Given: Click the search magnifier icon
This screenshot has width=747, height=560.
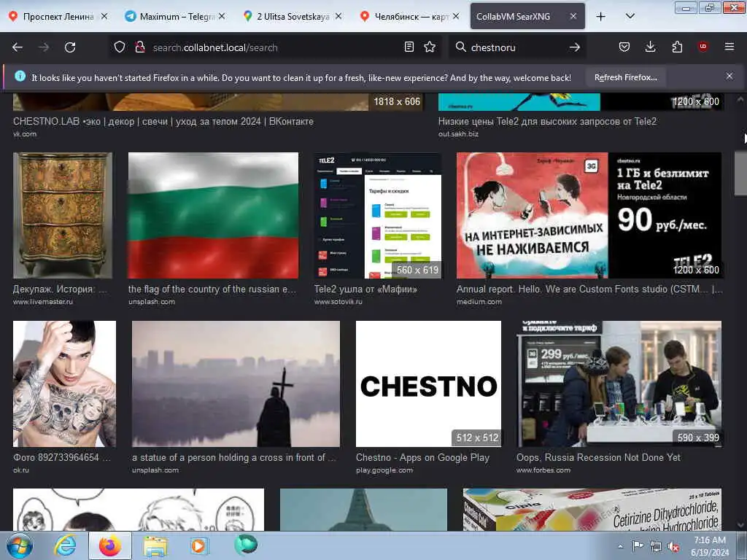Looking at the screenshot, I should point(460,47).
